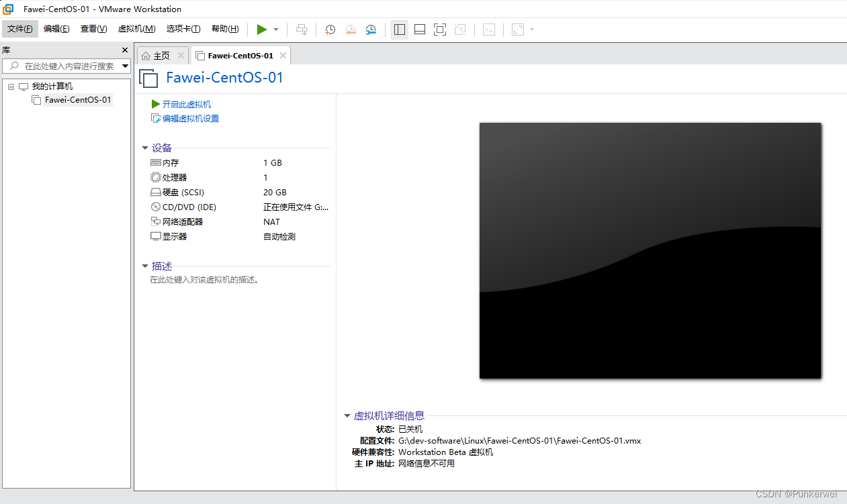Click the CD/DVD (IDE) device row
Image resolution: width=847 pixels, height=504 pixels.
240,207
